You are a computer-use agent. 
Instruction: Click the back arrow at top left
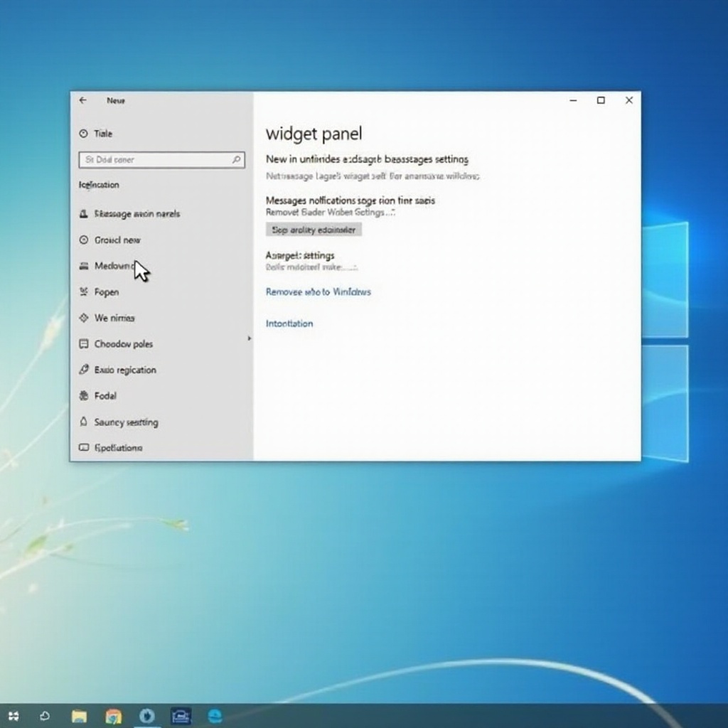tap(83, 101)
